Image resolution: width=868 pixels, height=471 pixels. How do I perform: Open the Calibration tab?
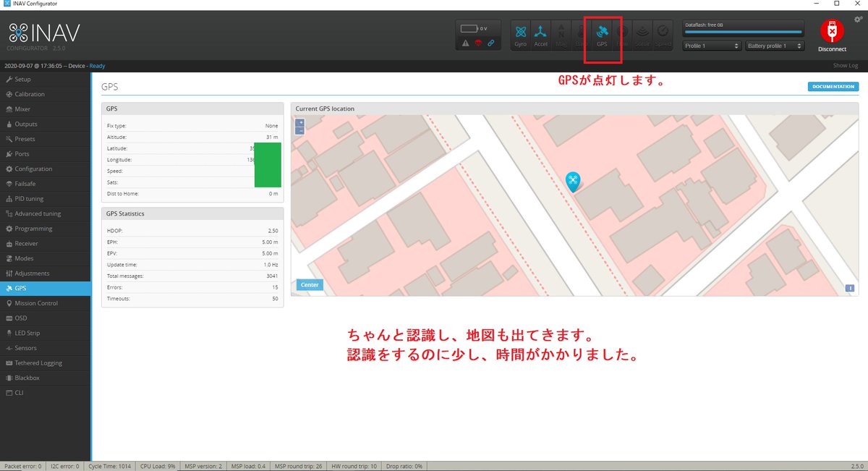pyautogui.click(x=46, y=94)
